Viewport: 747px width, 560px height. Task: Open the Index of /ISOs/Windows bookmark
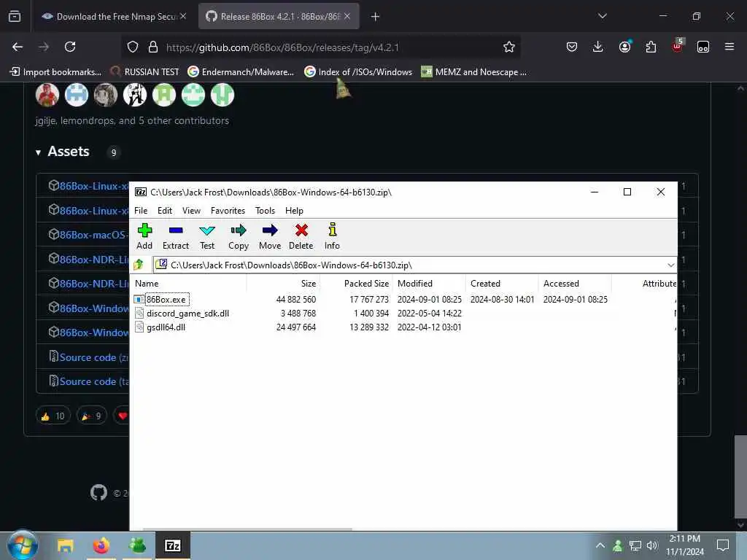pos(358,72)
